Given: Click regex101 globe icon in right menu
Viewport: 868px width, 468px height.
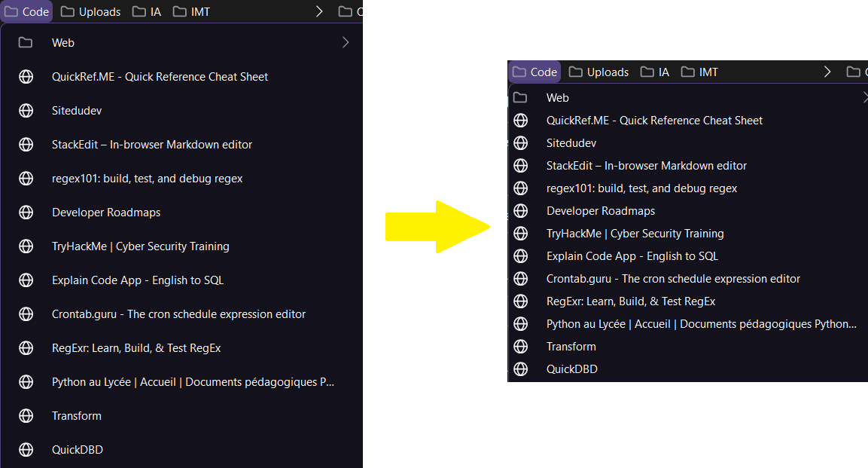Looking at the screenshot, I should coord(520,188).
